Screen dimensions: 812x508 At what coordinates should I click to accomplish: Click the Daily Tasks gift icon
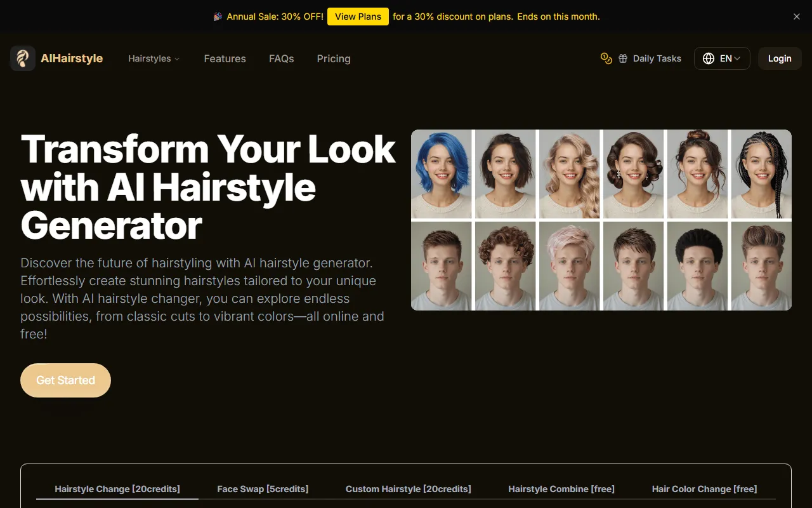point(623,58)
